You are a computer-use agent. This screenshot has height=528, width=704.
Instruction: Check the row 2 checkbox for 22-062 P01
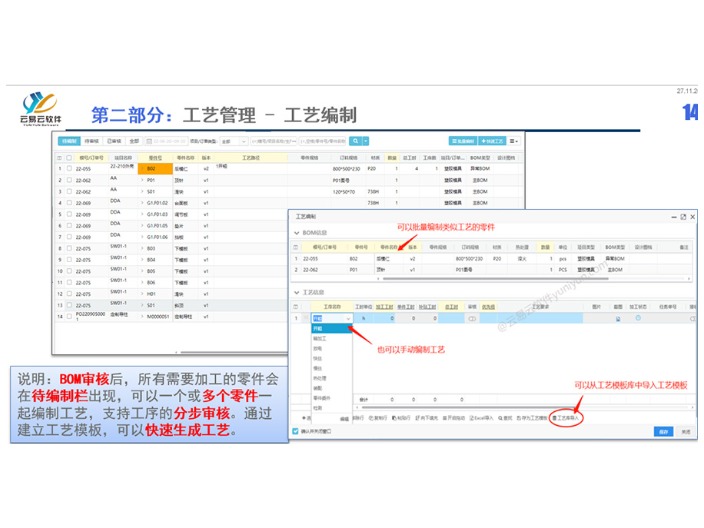tap(69, 180)
